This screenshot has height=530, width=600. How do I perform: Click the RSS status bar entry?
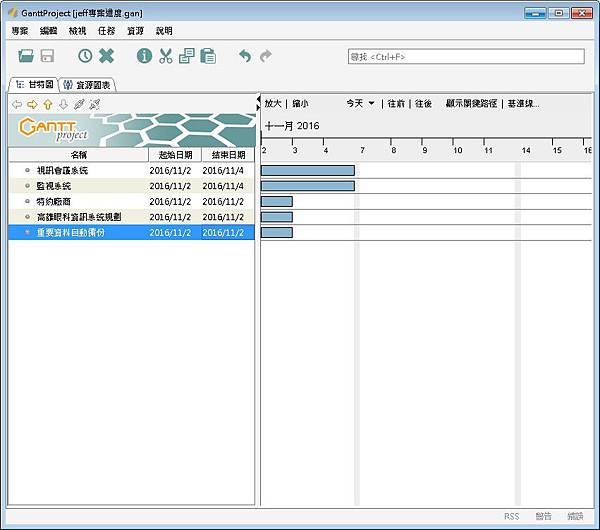(512, 516)
